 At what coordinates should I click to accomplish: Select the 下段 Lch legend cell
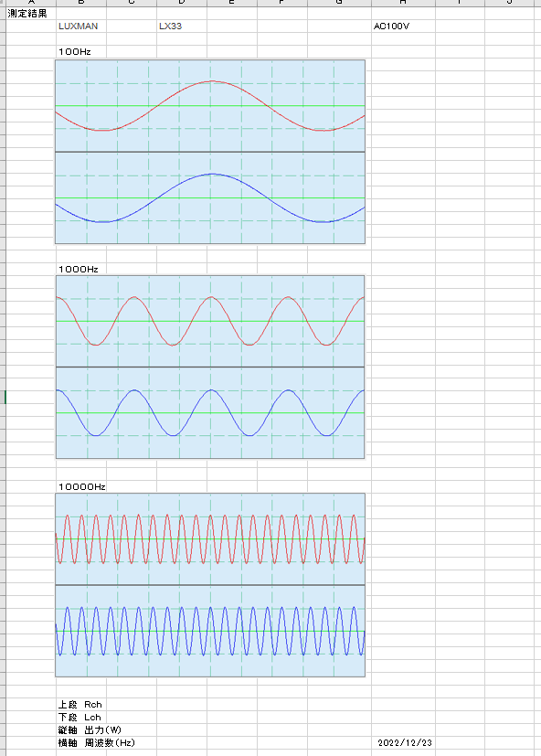coord(80,718)
